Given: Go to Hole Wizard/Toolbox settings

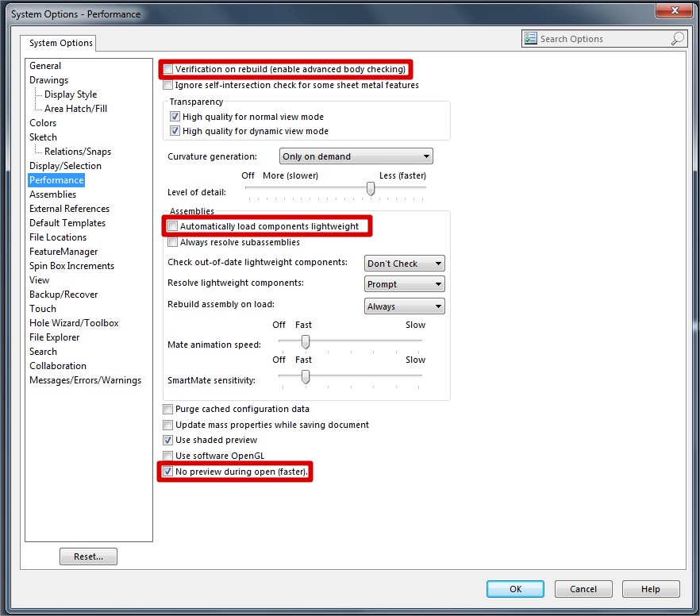Looking at the screenshot, I should (74, 323).
